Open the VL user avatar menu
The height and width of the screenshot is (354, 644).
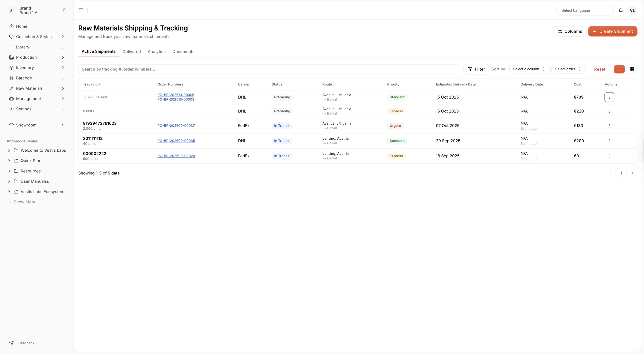632,10
